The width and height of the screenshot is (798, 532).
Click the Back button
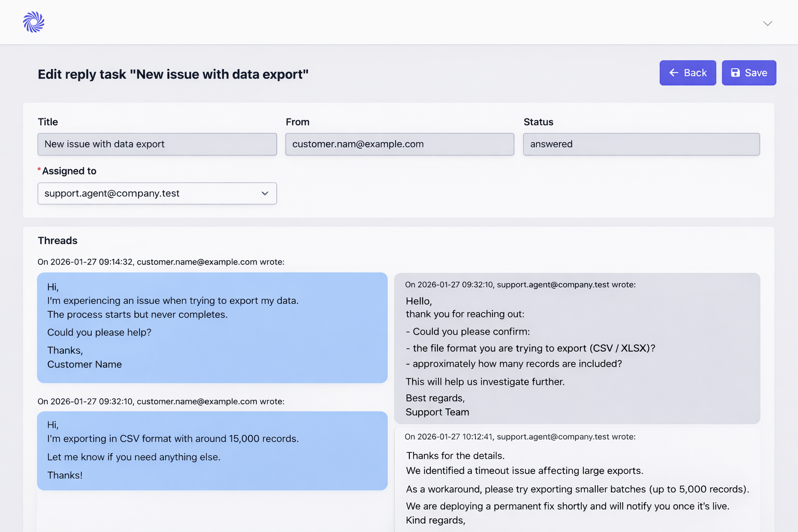(687, 73)
